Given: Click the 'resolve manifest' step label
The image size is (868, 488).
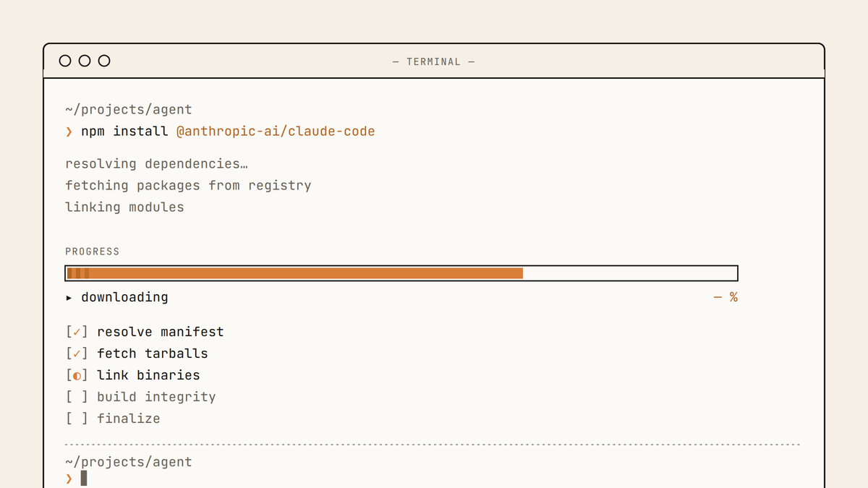Looking at the screenshot, I should pyautogui.click(x=161, y=332).
